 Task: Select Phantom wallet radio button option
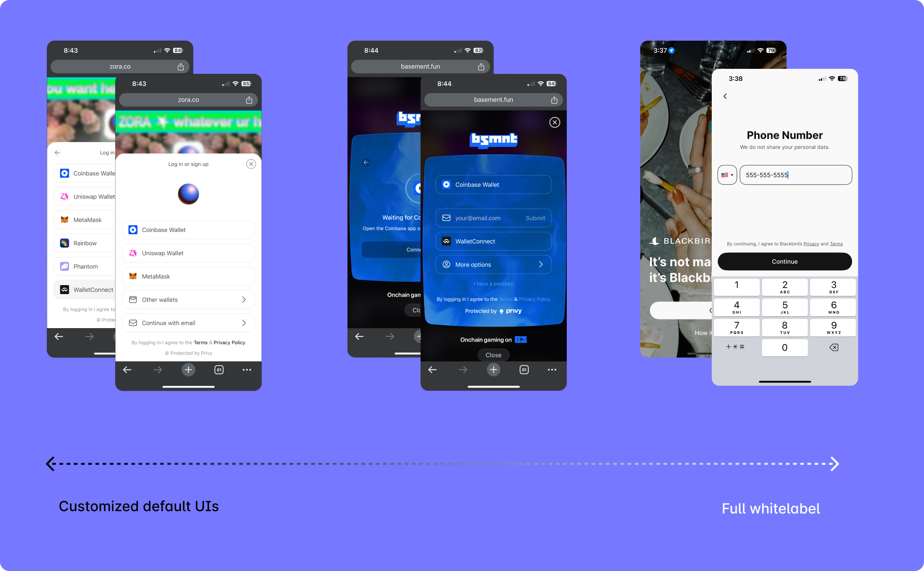[x=86, y=266]
